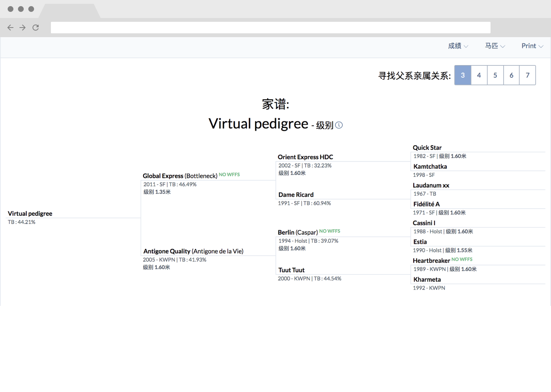
Task: Click the text '2000 - KWPN | TB : 44.54%'
Action: click(310, 279)
